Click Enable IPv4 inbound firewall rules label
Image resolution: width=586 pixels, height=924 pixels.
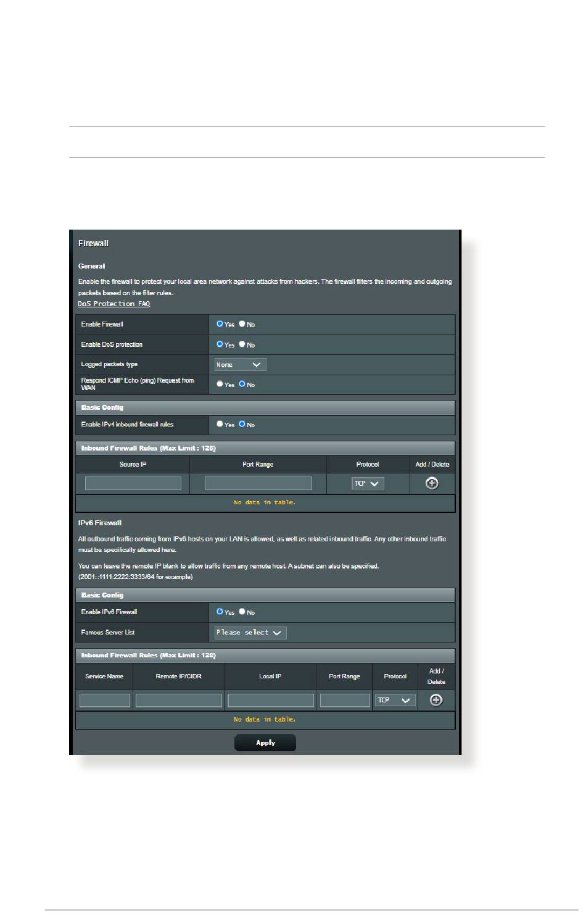click(127, 424)
